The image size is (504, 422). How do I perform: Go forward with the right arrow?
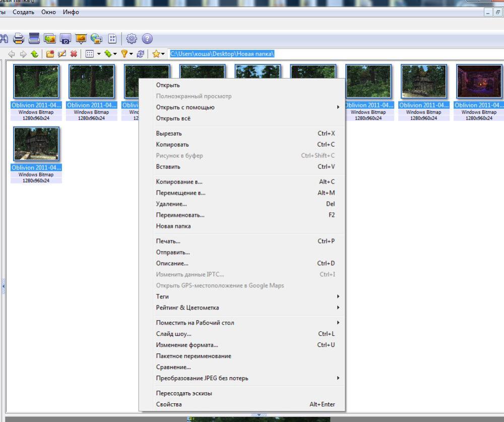tap(23, 54)
